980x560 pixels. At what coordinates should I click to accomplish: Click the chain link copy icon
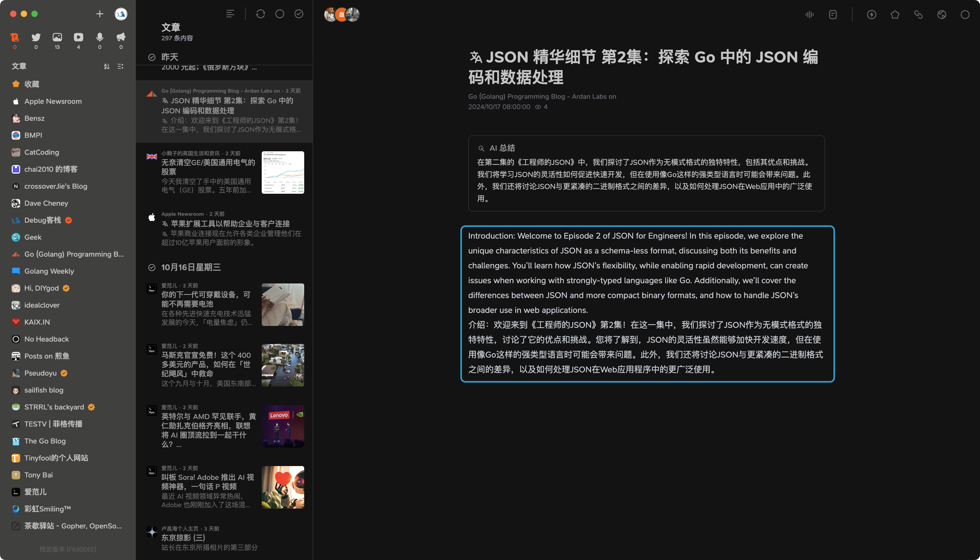(918, 15)
